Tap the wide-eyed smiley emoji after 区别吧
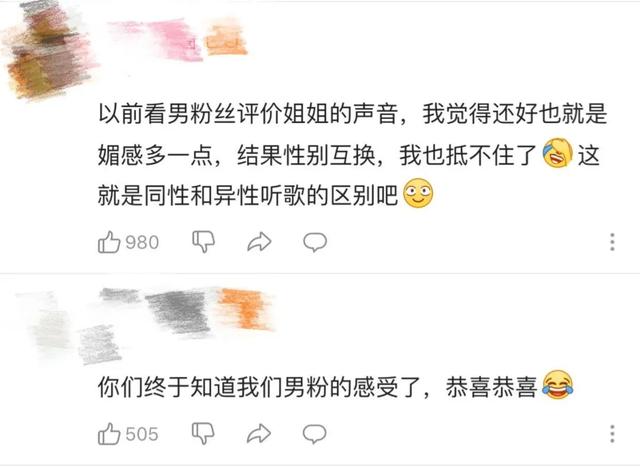 click(x=418, y=193)
